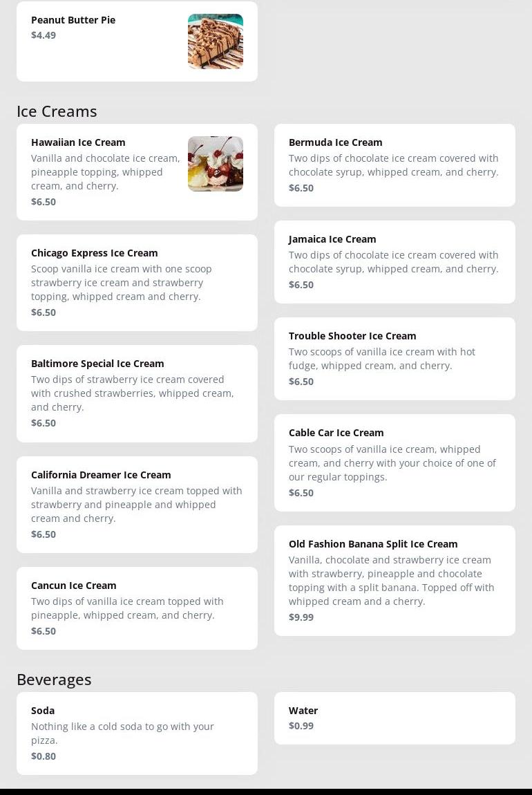Click the Peanut Butter Pie photo

[215, 41]
